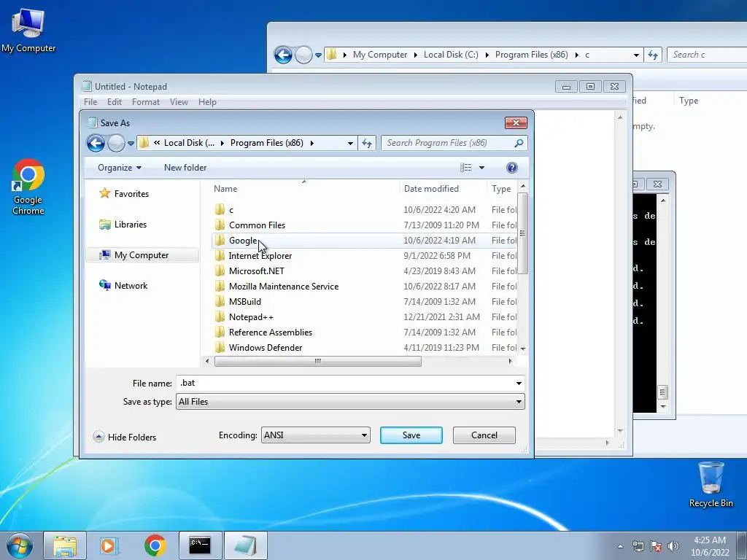Open view options dropdown arrow
Screen dimensions: 747x560
(481, 168)
